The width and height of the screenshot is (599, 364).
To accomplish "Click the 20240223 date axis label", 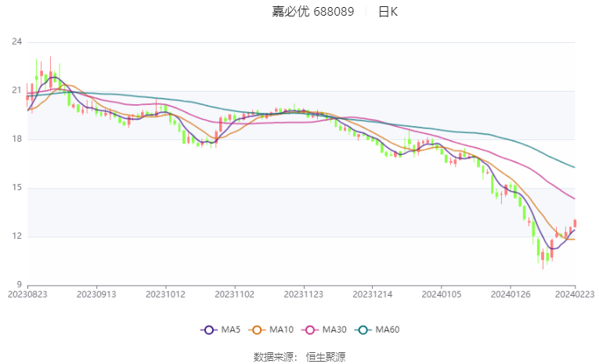I will (575, 294).
